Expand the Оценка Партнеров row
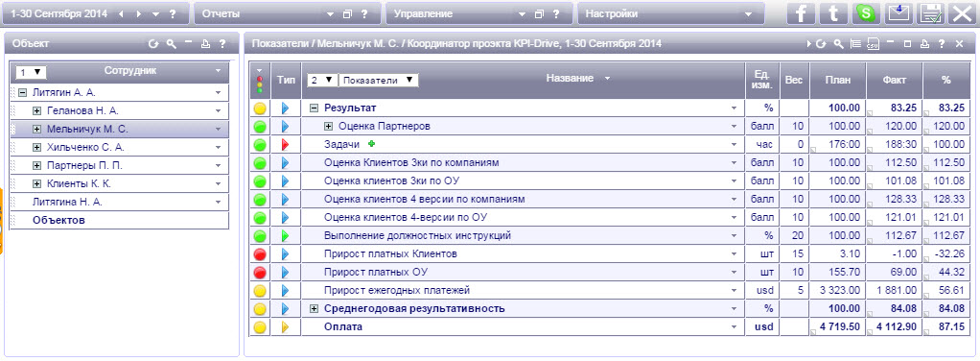Screen dimensions: 980x361 click(x=328, y=127)
